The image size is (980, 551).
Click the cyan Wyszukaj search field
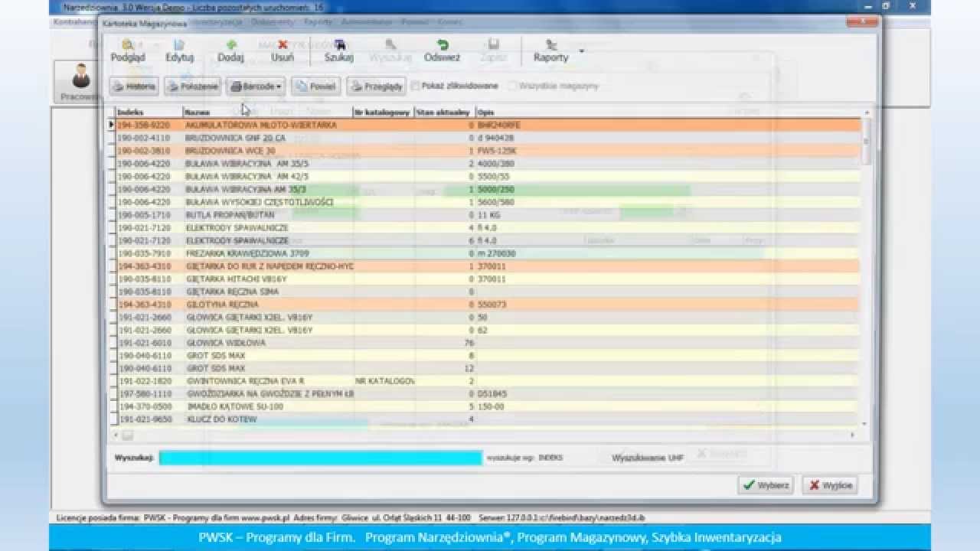pos(321,458)
